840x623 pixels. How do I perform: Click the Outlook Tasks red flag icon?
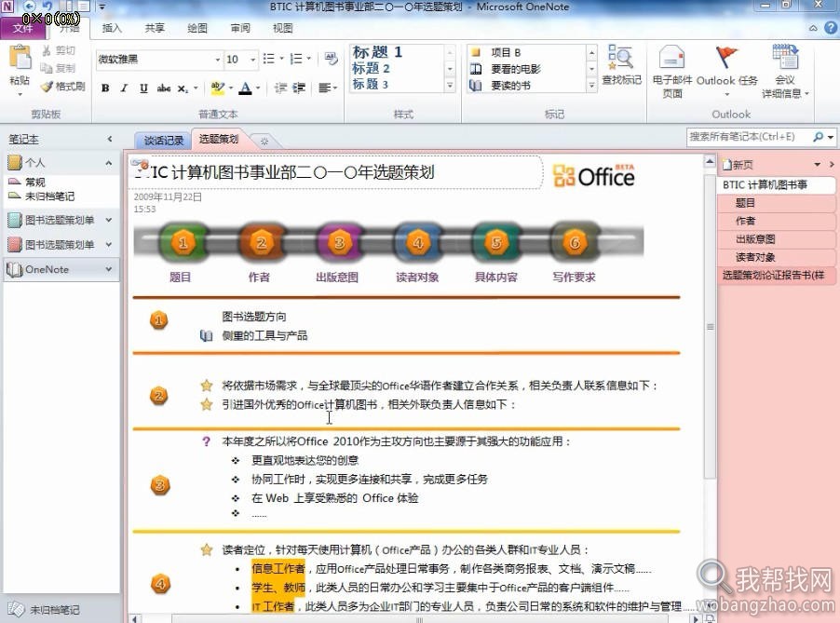725,58
